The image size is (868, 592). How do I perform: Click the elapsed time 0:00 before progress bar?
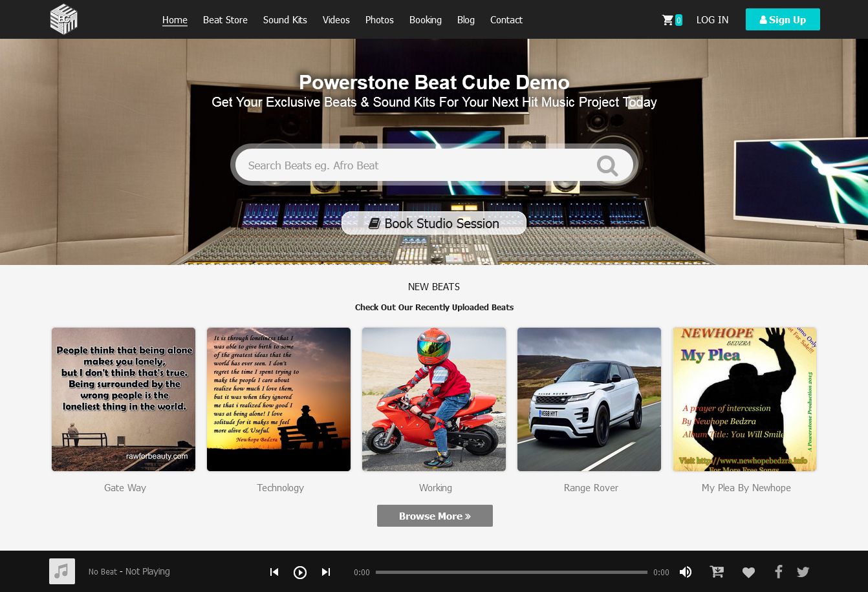point(362,573)
